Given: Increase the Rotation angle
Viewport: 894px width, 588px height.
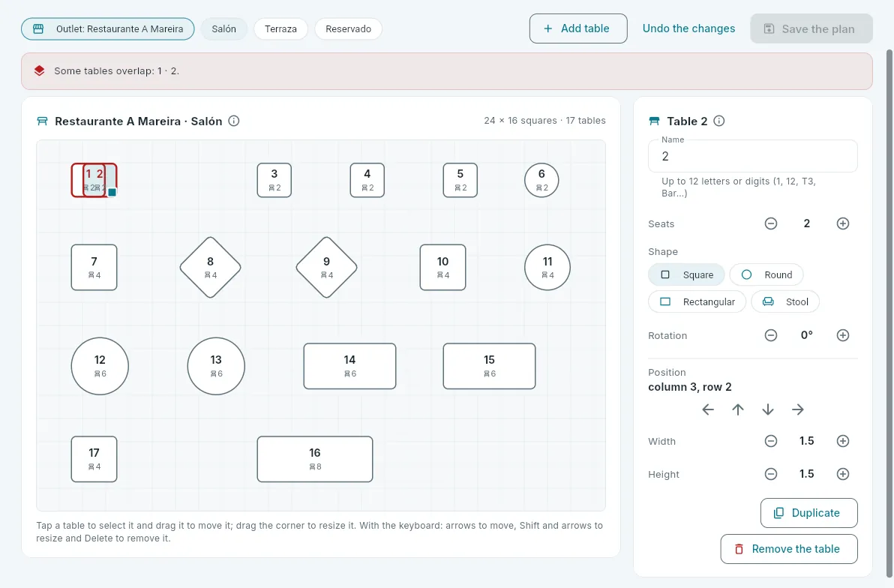Looking at the screenshot, I should [x=843, y=335].
